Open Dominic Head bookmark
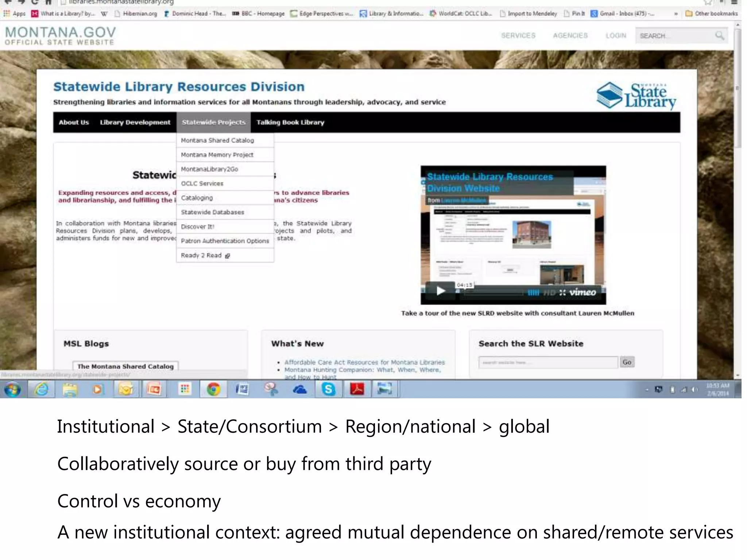Screen dimensions: 747x560 pyautogui.click(x=195, y=14)
